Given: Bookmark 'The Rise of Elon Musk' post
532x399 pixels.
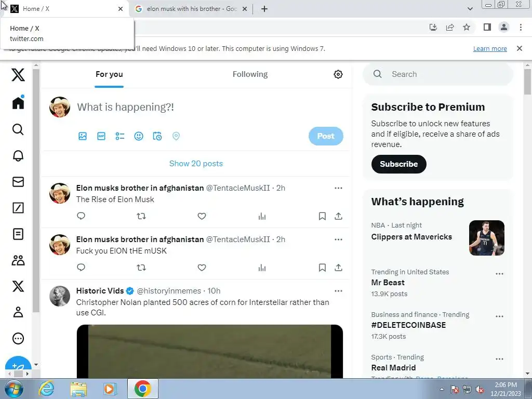Looking at the screenshot, I should coord(322,216).
